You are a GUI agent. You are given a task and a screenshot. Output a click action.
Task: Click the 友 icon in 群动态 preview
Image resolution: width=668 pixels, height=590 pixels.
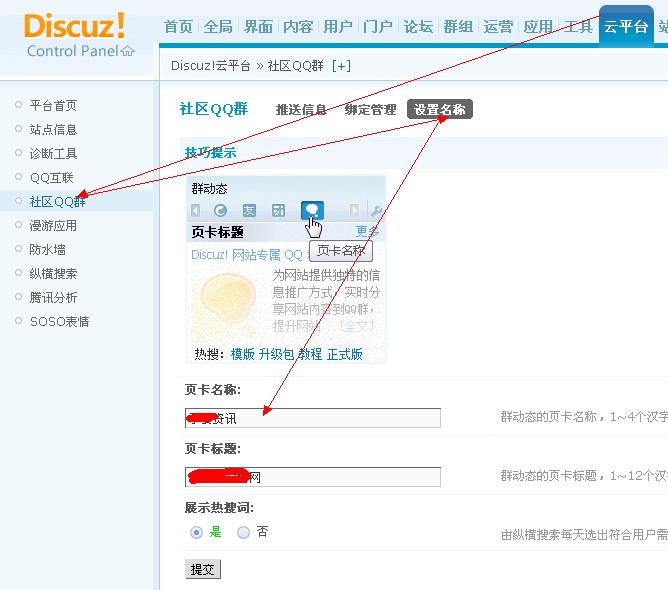click(249, 210)
